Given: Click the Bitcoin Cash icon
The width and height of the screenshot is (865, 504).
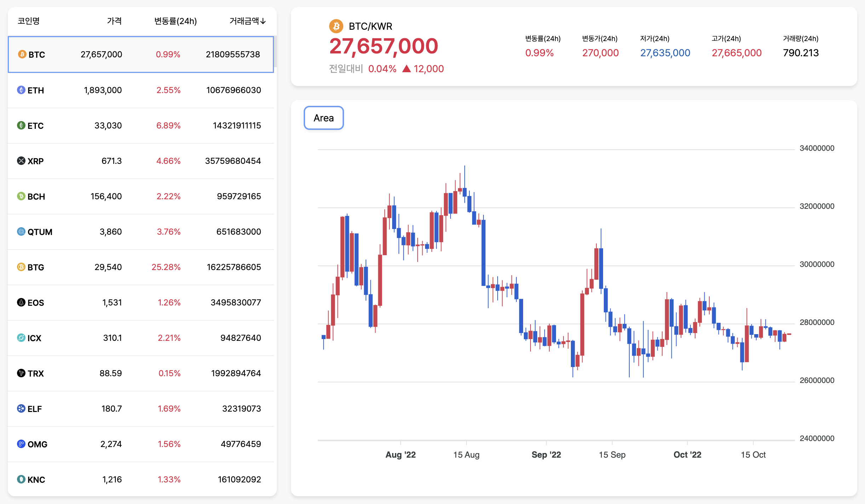Looking at the screenshot, I should (22, 196).
